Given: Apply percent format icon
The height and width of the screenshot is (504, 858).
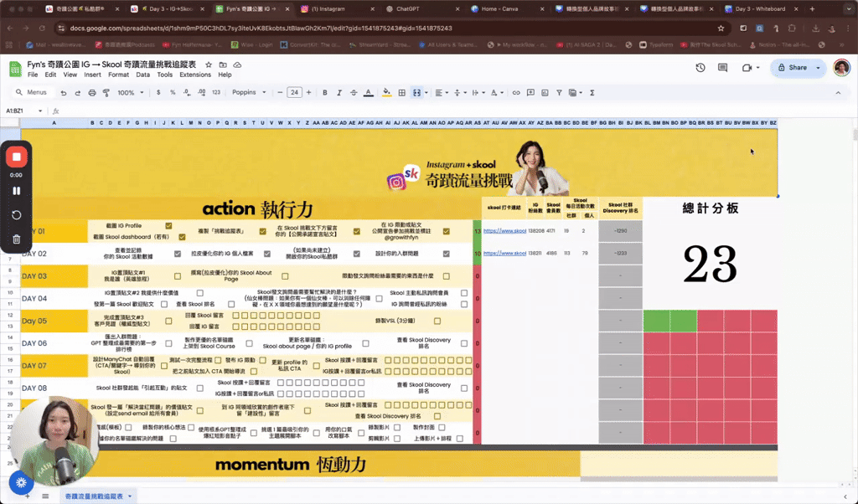Looking at the screenshot, I should (x=173, y=92).
